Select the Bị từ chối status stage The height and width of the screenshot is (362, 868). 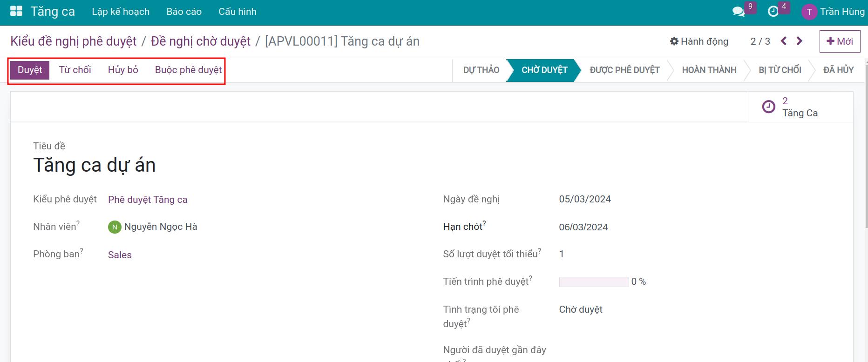780,70
